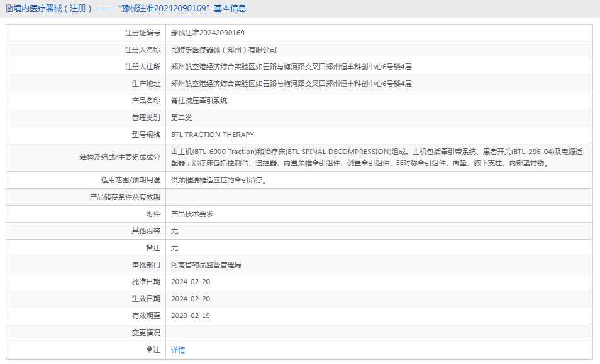This screenshot has height=364, width=600.
Task: Select product name 脊柱减压牵引系统
Action: point(199,101)
